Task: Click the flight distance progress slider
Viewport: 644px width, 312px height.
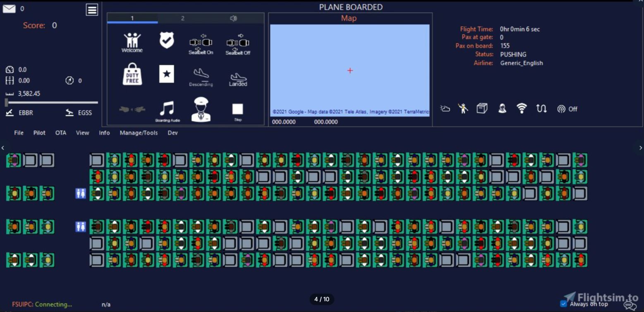Action: coord(52,103)
